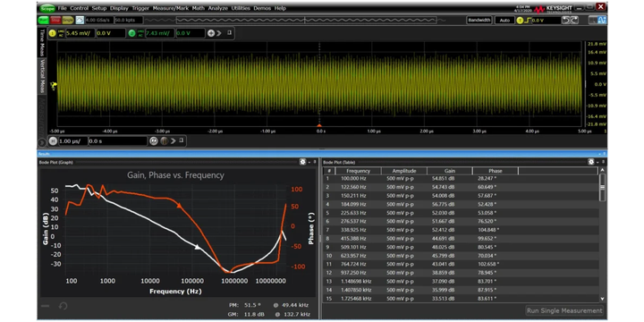Click the horizontal zoom icon

pyautogui.click(x=154, y=141)
